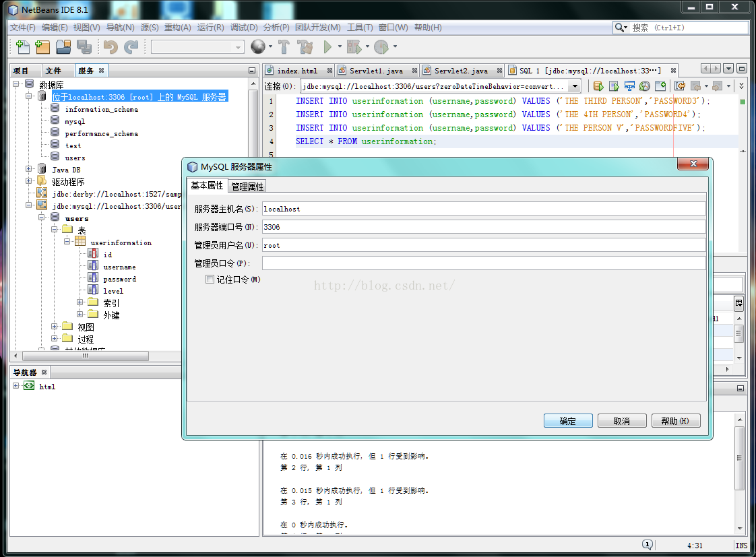756x557 pixels.
Task: Open the connection URL dropdown
Action: click(575, 87)
